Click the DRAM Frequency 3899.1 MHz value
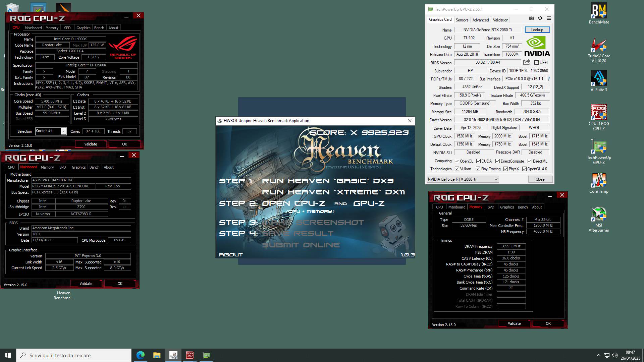The width and height of the screenshot is (644, 362). [511, 246]
